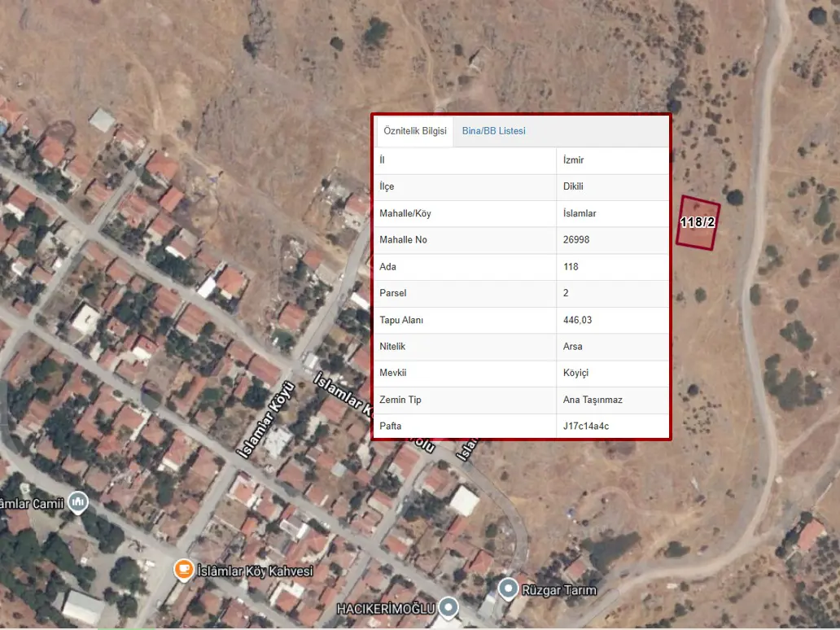The image size is (840, 630).
Task: Click the HACIKERİMOĞLU map label
Action: [x=386, y=609]
